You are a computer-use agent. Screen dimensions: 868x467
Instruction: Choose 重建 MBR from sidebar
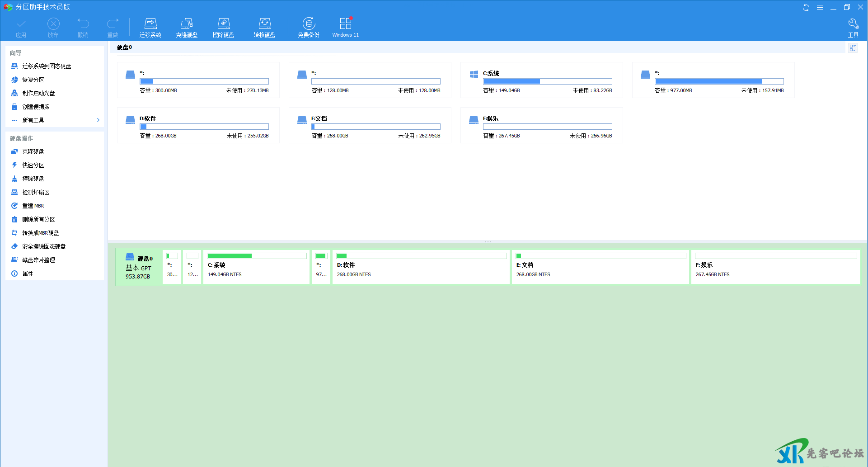tap(33, 206)
